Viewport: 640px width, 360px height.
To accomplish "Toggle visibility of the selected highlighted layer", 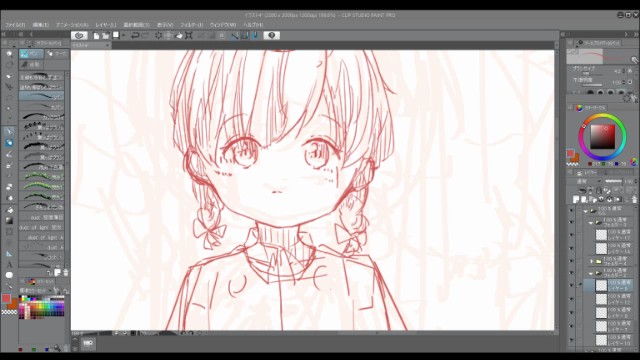I will point(571,286).
